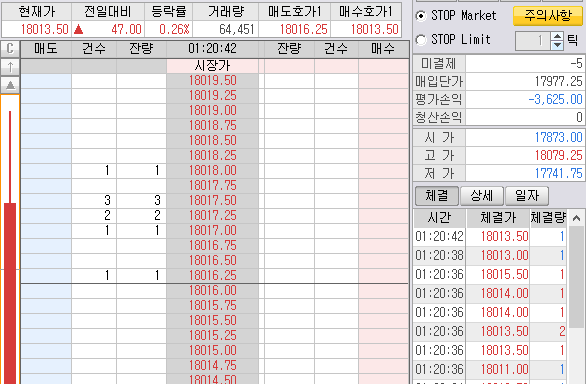586x384 pixels.
Task: Click the 평가손익 value -3,625.00
Action: tap(555, 99)
